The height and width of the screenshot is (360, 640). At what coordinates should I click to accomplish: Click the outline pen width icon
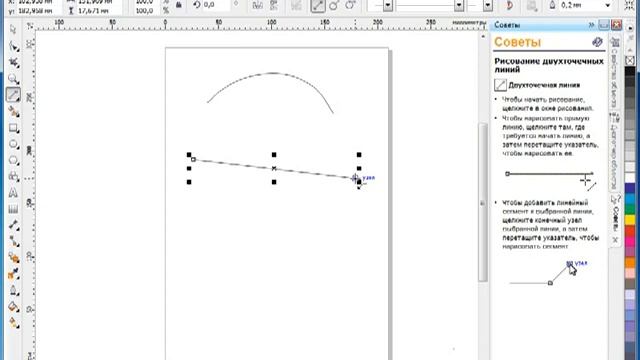pos(552,5)
